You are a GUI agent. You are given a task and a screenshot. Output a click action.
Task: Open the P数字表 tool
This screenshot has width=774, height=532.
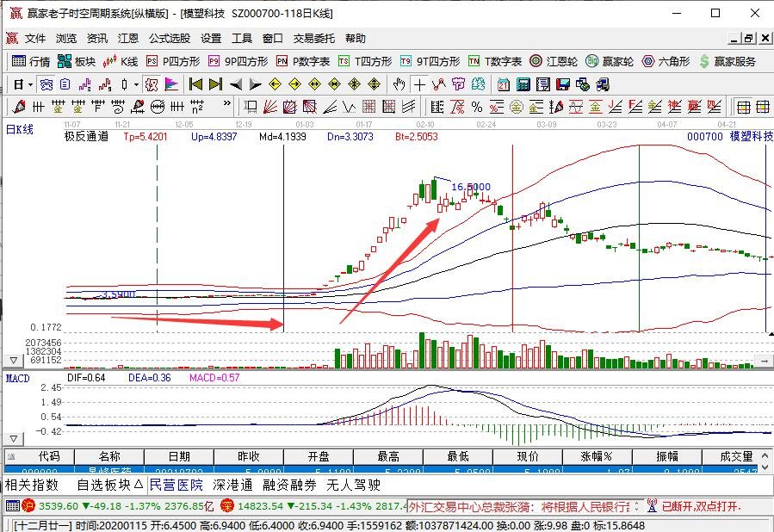(x=303, y=61)
